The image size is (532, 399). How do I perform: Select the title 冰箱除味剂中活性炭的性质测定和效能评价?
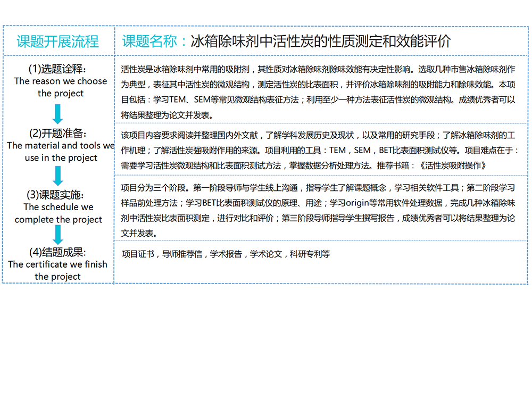tap(321, 41)
